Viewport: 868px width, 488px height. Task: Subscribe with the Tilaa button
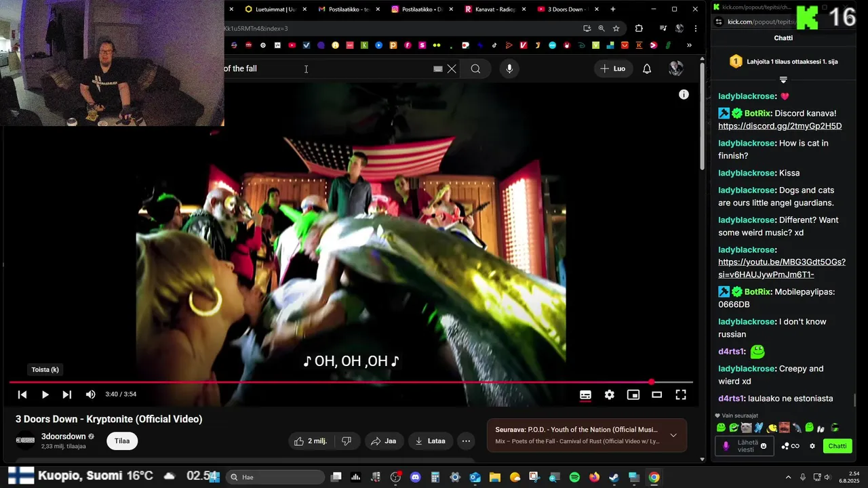coord(122,441)
